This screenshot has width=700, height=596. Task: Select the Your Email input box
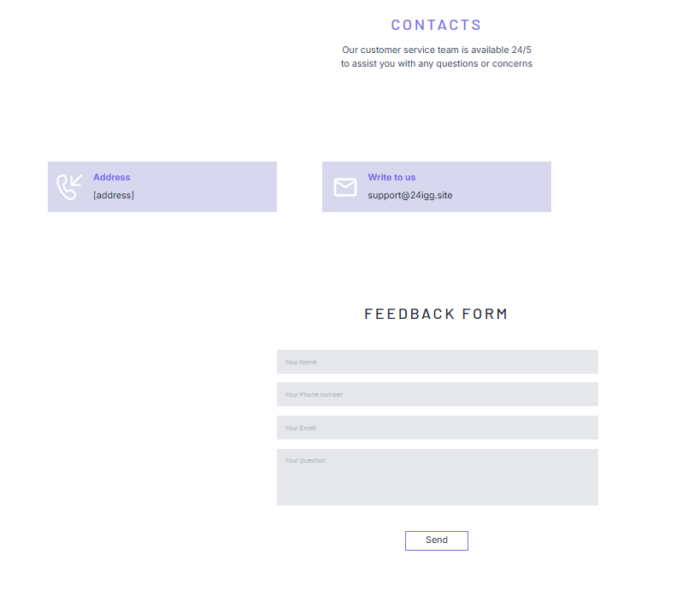[437, 428]
